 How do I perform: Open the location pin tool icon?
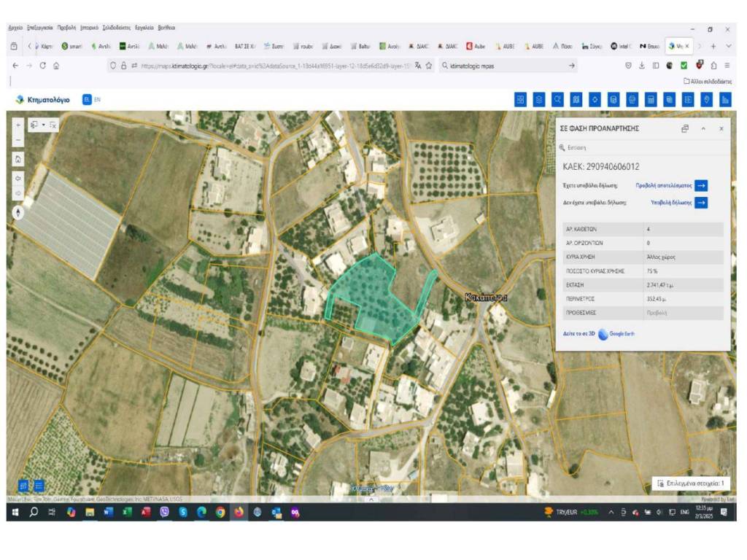click(x=706, y=100)
